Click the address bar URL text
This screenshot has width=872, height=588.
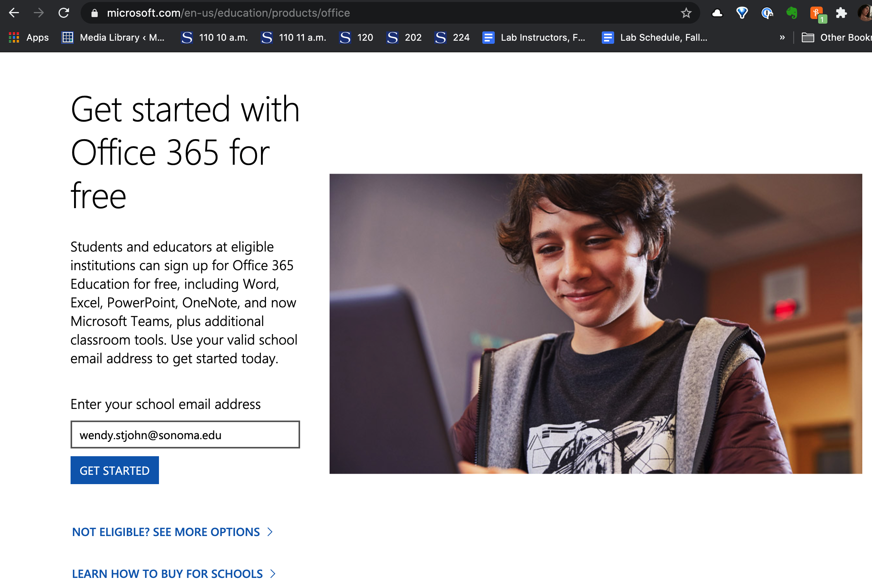click(x=228, y=13)
